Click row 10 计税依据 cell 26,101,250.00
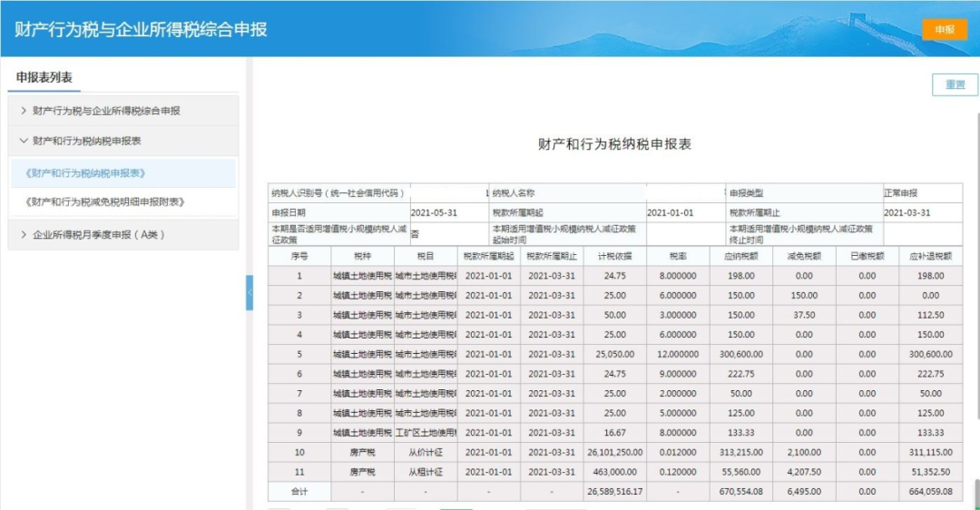Viewport: 980px width, 510px height. pyautogui.click(x=615, y=453)
